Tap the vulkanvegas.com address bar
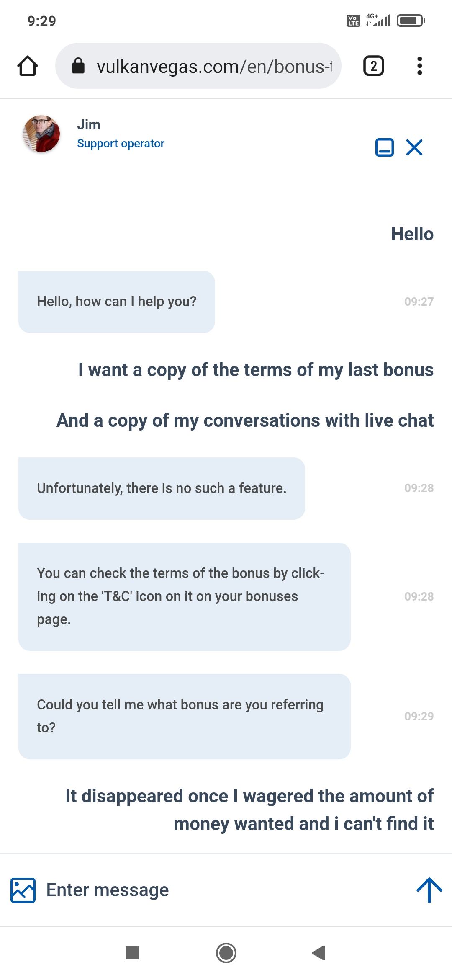 213,66
